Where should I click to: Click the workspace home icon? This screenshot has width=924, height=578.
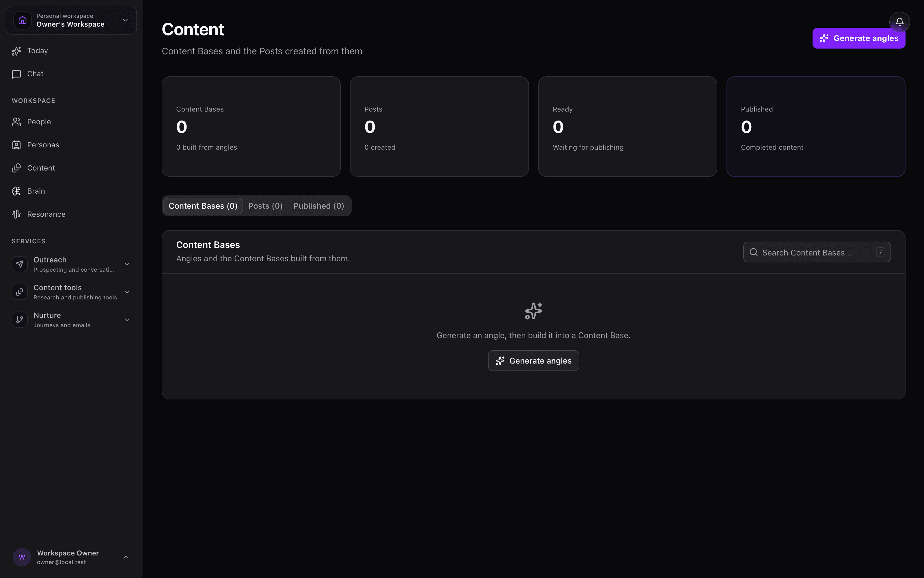point(23,20)
